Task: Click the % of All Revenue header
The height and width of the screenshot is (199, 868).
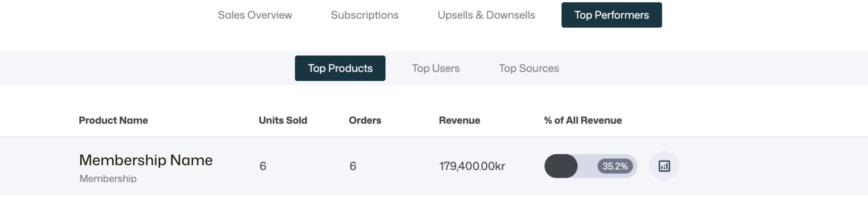Action: tap(582, 120)
